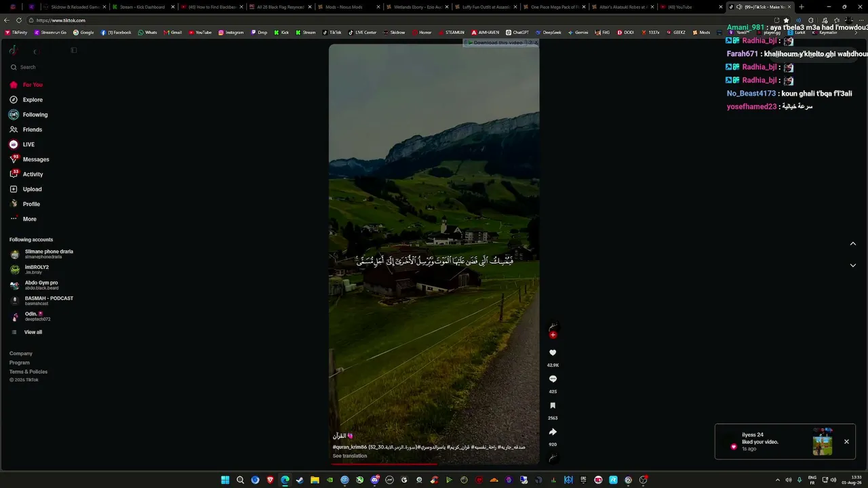This screenshot has width=868, height=488.
Task: Expand the Program footer section
Action: [x=20, y=363]
